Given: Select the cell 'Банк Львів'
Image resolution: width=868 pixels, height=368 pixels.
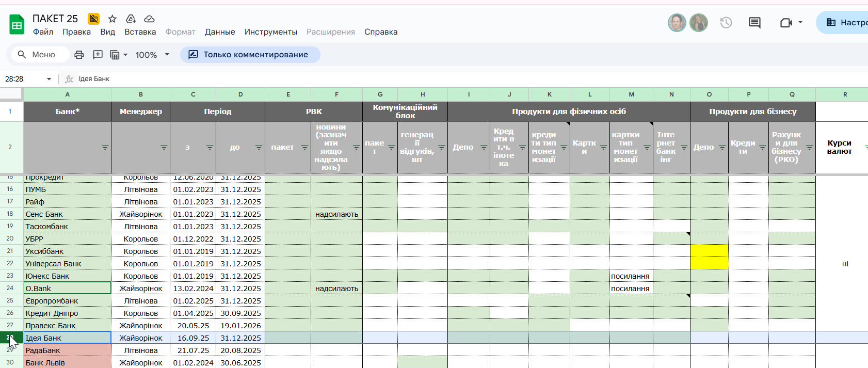Looking at the screenshot, I should 67,362.
